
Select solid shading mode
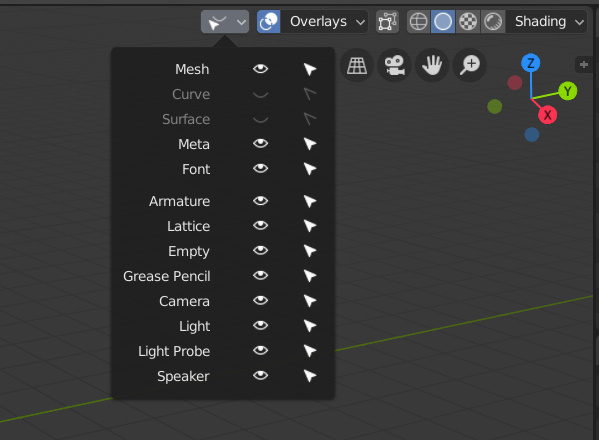pos(443,21)
